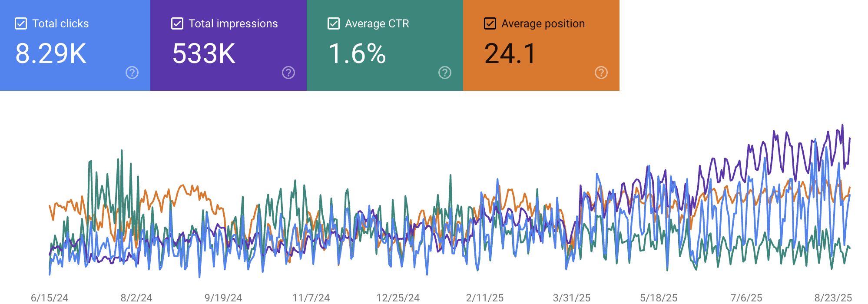Viewport: 868px width, 304px height.
Task: Select the 3/31/25 date axis label
Action: coord(572,298)
